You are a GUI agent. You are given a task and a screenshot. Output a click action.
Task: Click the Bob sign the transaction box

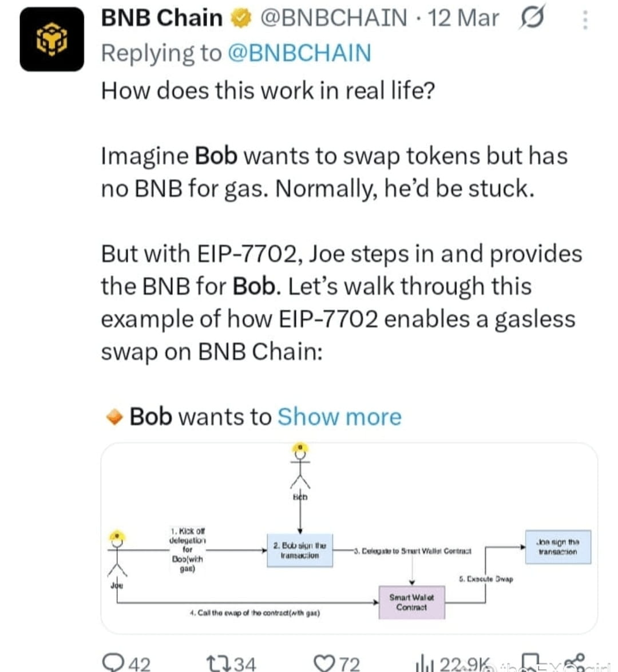pos(300,550)
